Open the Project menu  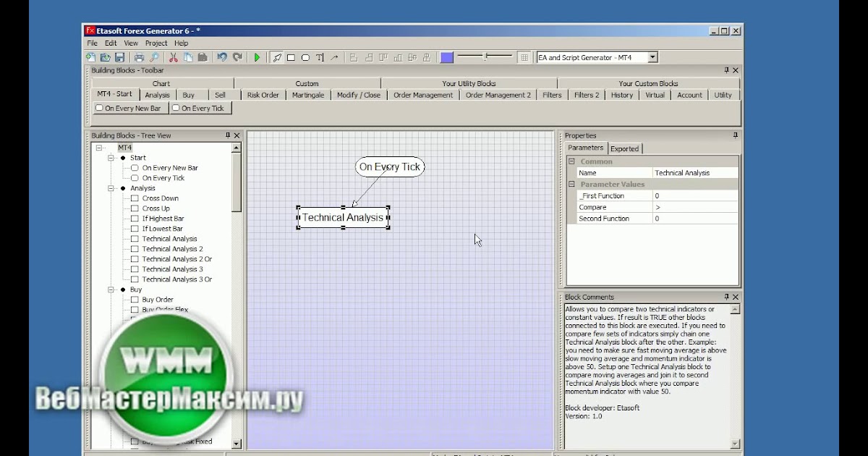(x=156, y=43)
